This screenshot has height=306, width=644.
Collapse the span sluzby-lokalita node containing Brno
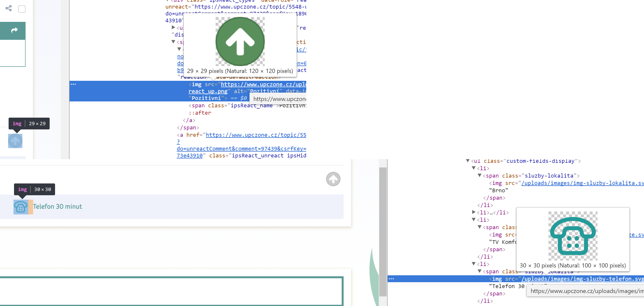(479, 176)
